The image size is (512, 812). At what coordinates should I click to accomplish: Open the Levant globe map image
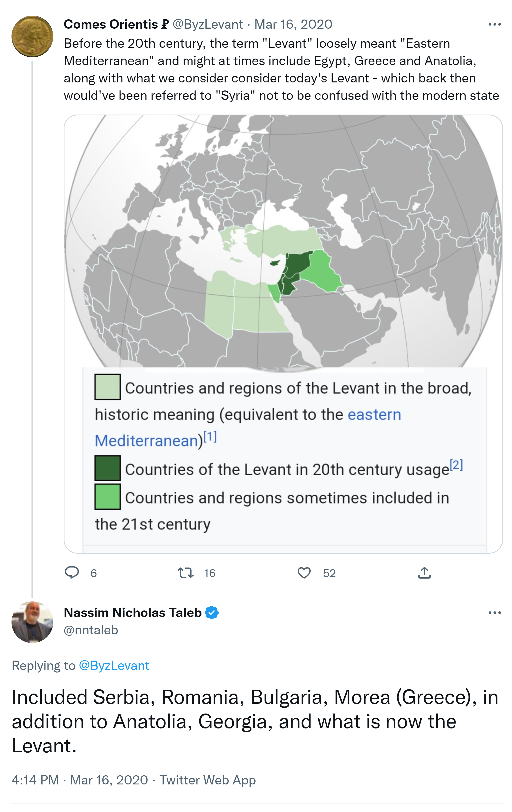(x=283, y=243)
